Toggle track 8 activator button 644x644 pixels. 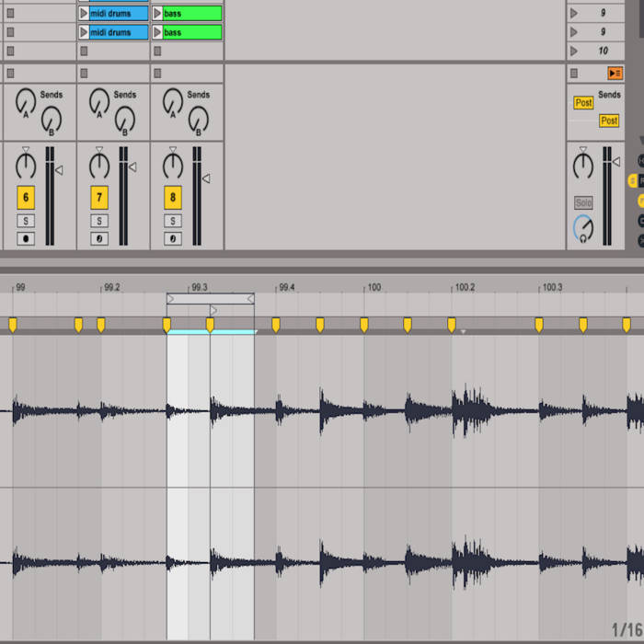(173, 198)
